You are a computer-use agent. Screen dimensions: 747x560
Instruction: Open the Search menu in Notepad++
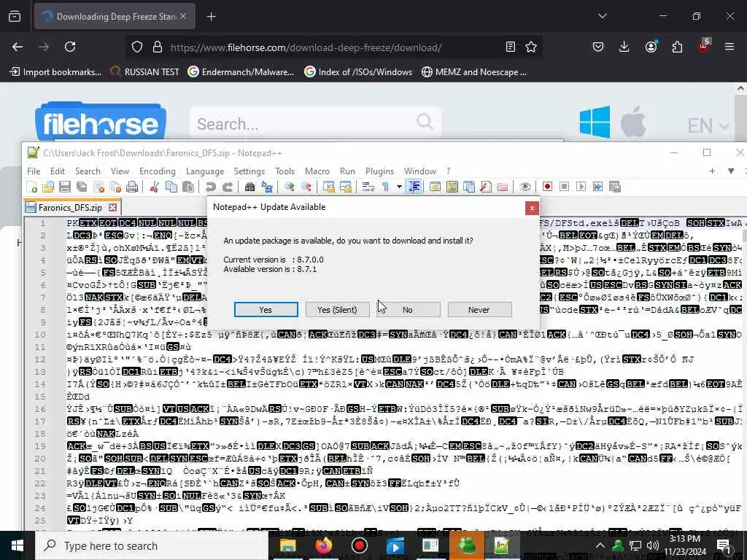click(x=88, y=171)
